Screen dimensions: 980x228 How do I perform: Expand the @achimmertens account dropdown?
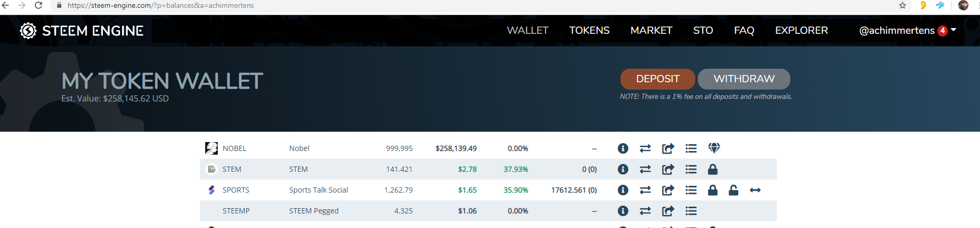tap(953, 30)
